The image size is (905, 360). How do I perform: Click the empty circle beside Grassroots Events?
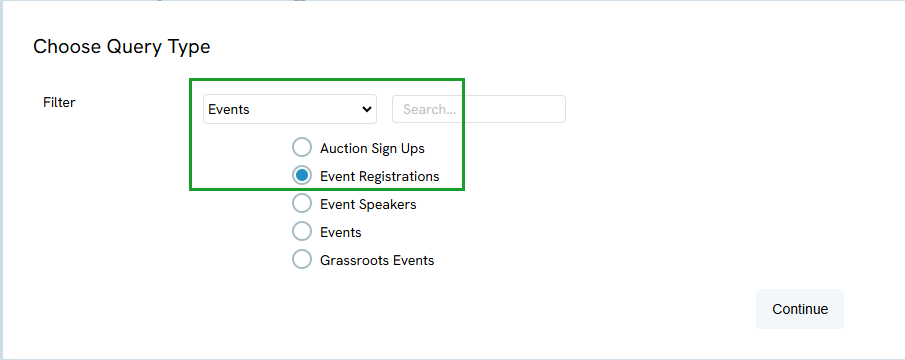click(301, 260)
